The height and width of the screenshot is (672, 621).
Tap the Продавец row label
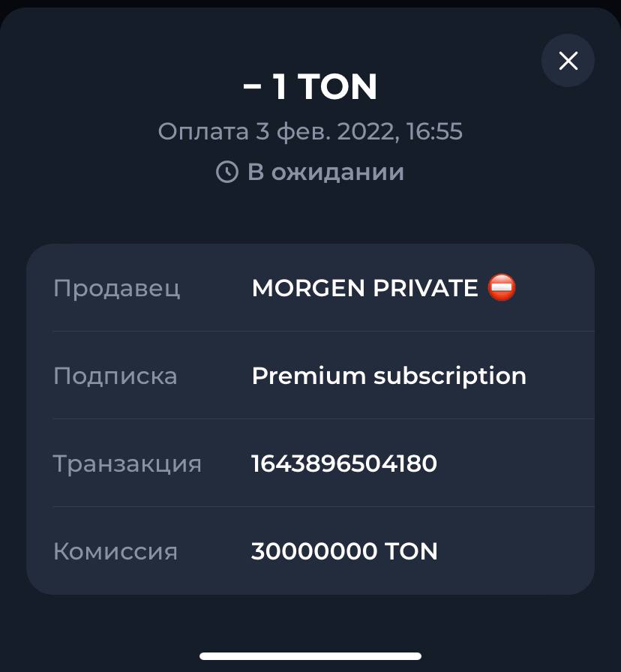[x=116, y=289]
